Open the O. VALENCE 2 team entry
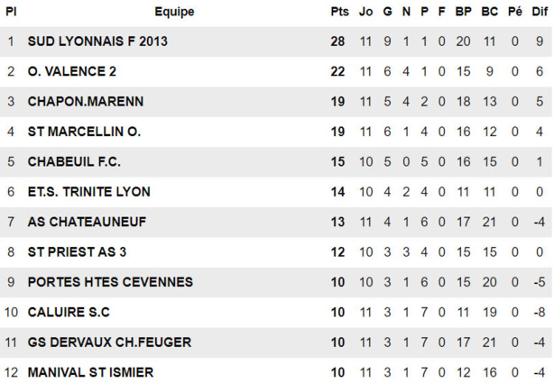 point(72,71)
